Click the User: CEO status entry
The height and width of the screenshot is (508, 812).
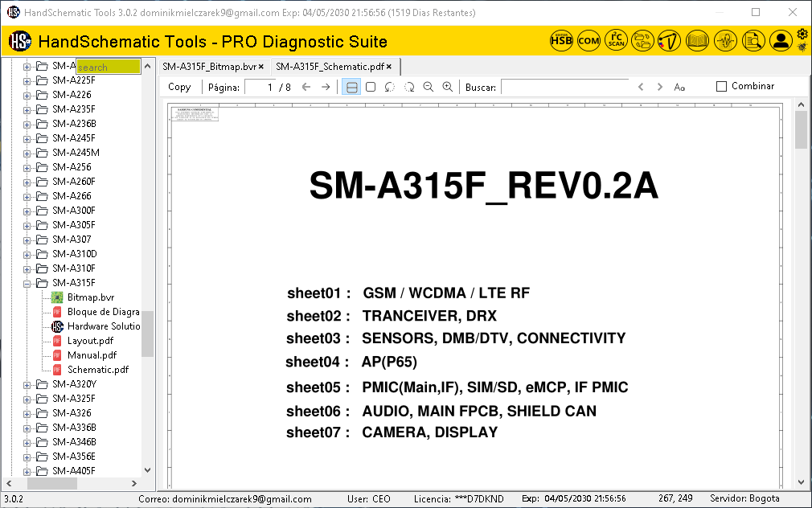click(369, 498)
